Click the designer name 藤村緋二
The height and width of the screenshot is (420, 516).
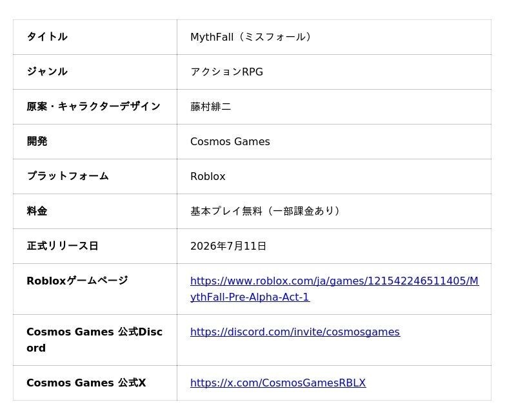[x=211, y=106]
